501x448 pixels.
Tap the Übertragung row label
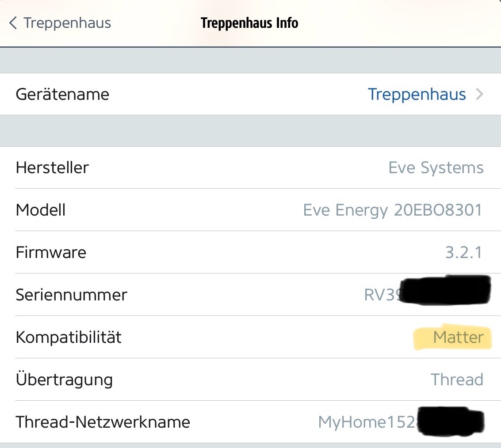tap(64, 380)
